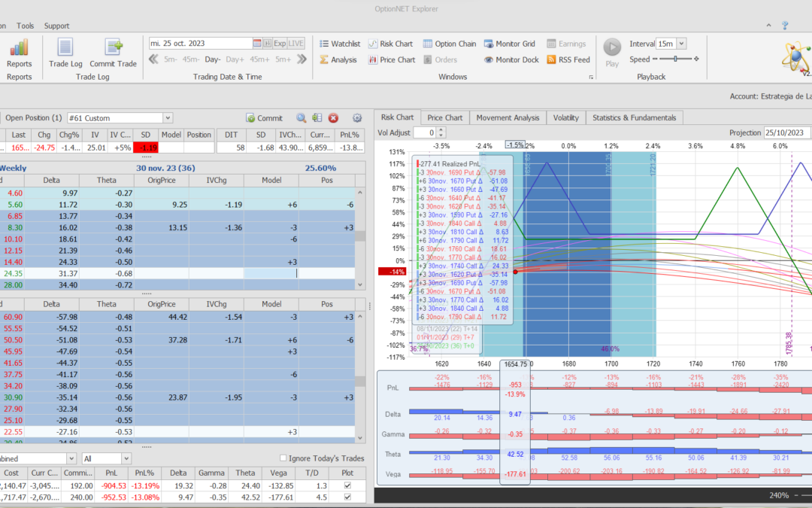
Task: Click the Commit button above the positions grid
Action: click(x=264, y=118)
